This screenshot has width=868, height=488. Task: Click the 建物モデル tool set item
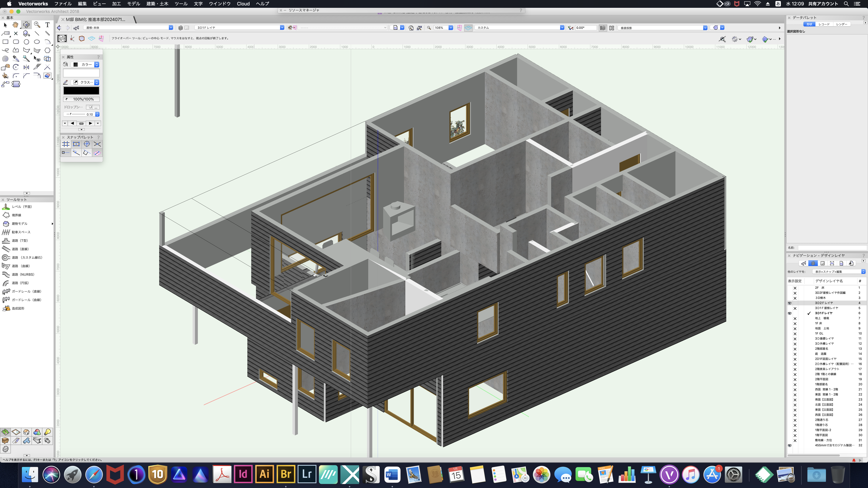[19, 224]
